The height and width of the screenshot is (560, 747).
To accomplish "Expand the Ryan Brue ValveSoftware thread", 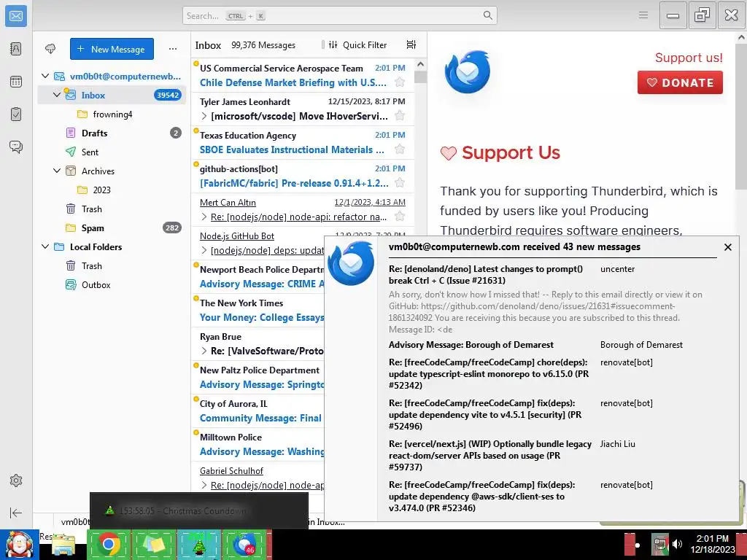I will [204, 351].
